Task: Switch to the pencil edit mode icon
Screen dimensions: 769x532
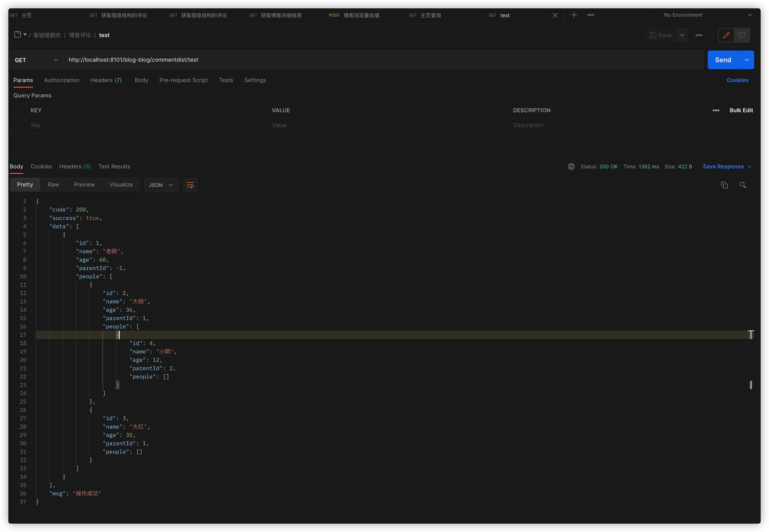Action: coord(726,35)
